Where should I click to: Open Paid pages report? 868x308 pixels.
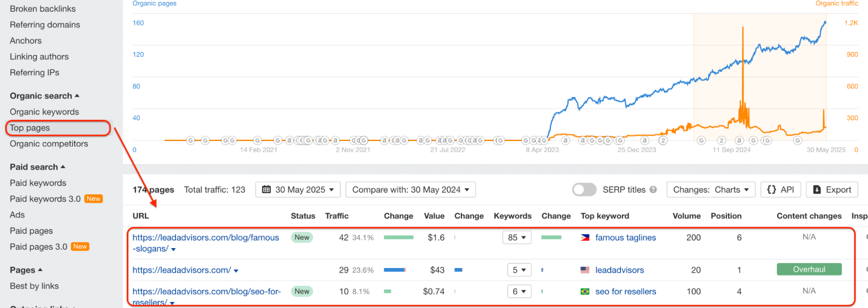point(31,231)
